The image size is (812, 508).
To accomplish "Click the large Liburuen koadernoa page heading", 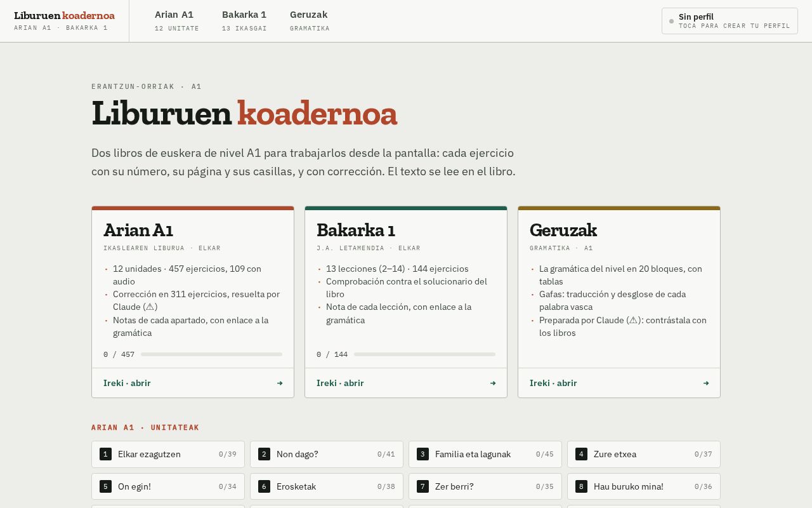I will pos(244,114).
